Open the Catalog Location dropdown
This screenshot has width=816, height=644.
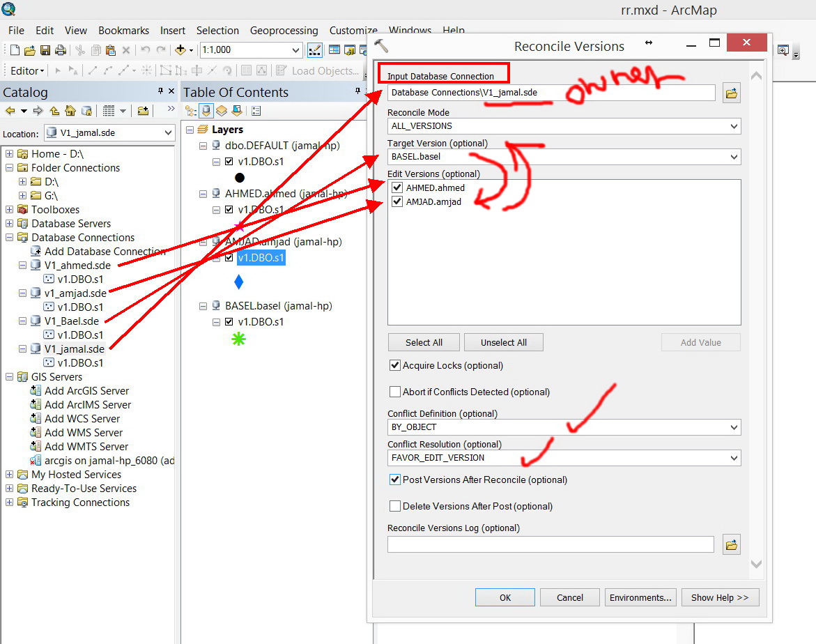168,132
